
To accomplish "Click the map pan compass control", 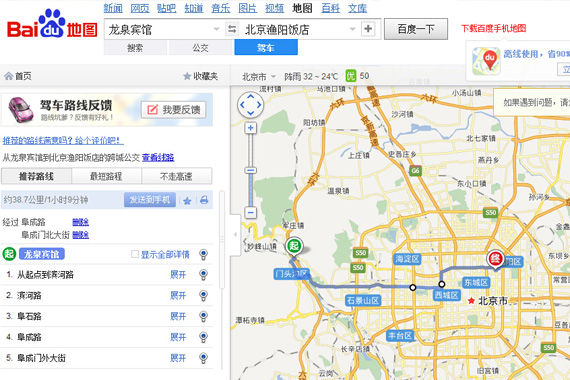I will point(250,105).
